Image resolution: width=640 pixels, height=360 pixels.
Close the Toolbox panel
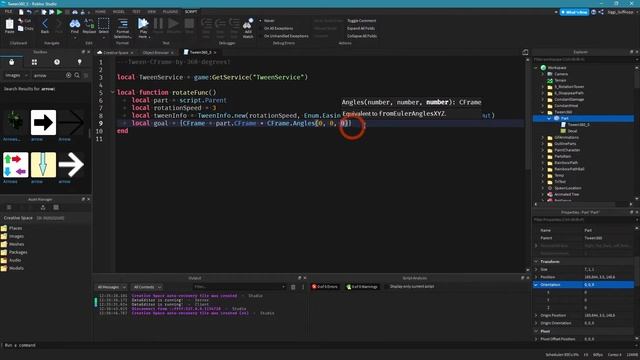pos(89,52)
